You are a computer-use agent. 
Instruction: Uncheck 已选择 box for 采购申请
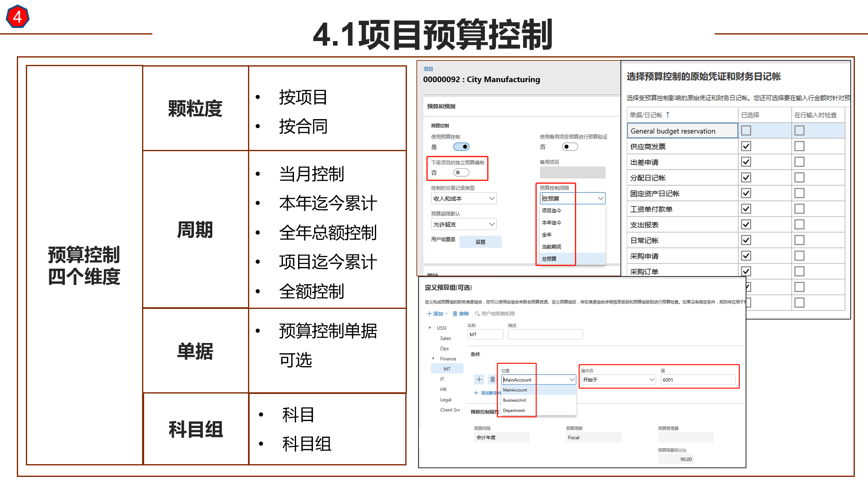(746, 256)
